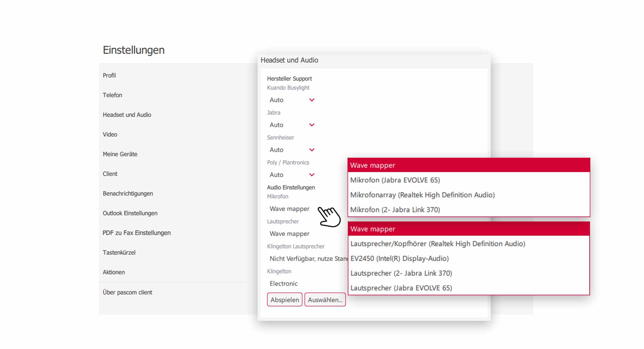This screenshot has width=644, height=349.
Task: Expand the Kuando Busylight Auto dropdown
Action: coord(292,100)
